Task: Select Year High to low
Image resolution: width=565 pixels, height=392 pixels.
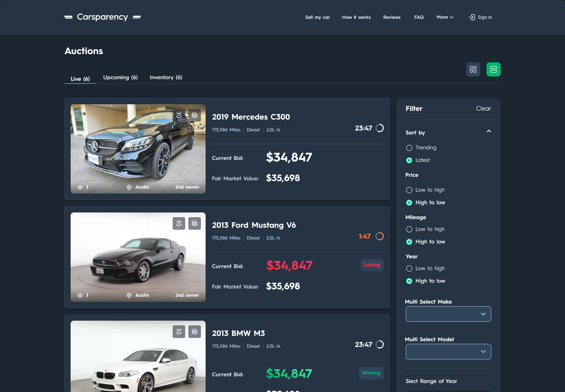Action: 409,281
